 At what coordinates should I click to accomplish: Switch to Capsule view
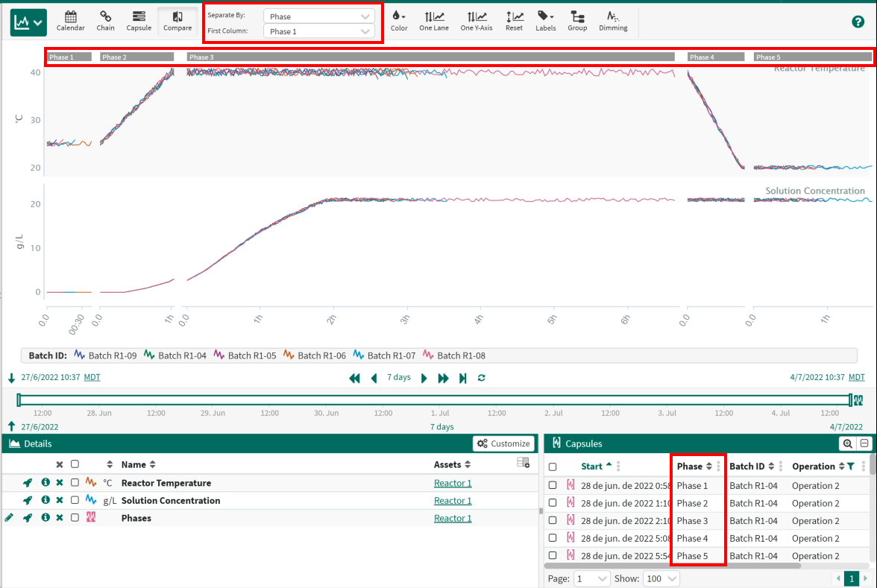click(139, 21)
